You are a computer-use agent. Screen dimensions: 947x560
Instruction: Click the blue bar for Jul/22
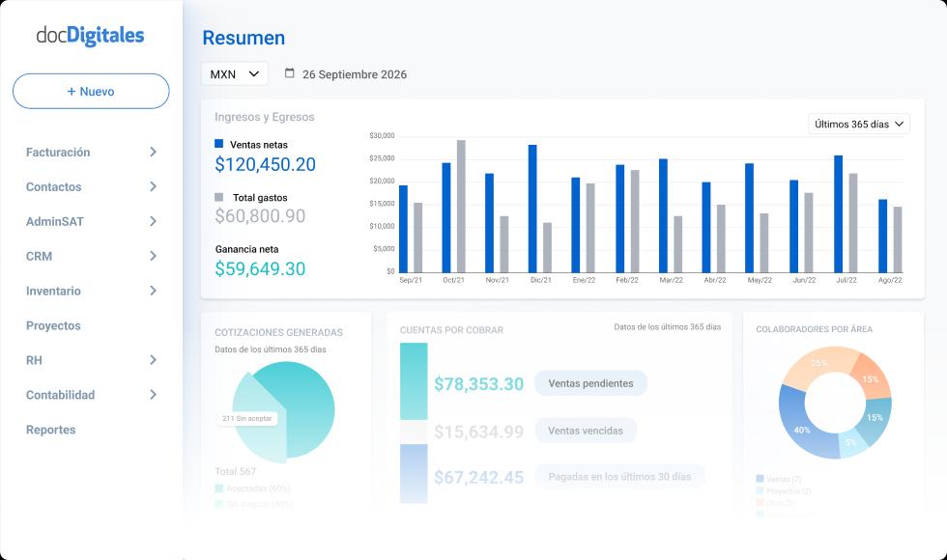coord(839,214)
